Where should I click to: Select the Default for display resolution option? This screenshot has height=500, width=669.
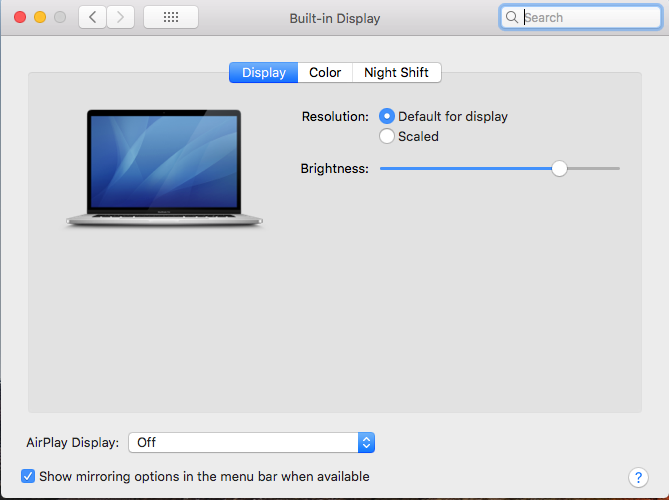(387, 116)
